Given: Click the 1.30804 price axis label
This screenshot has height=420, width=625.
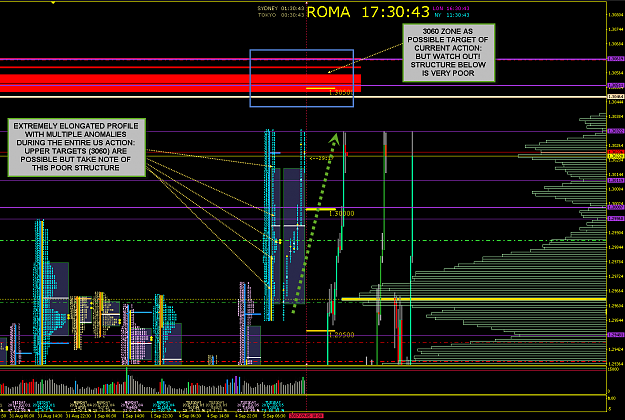Looking at the screenshot, I should (x=615, y=15).
